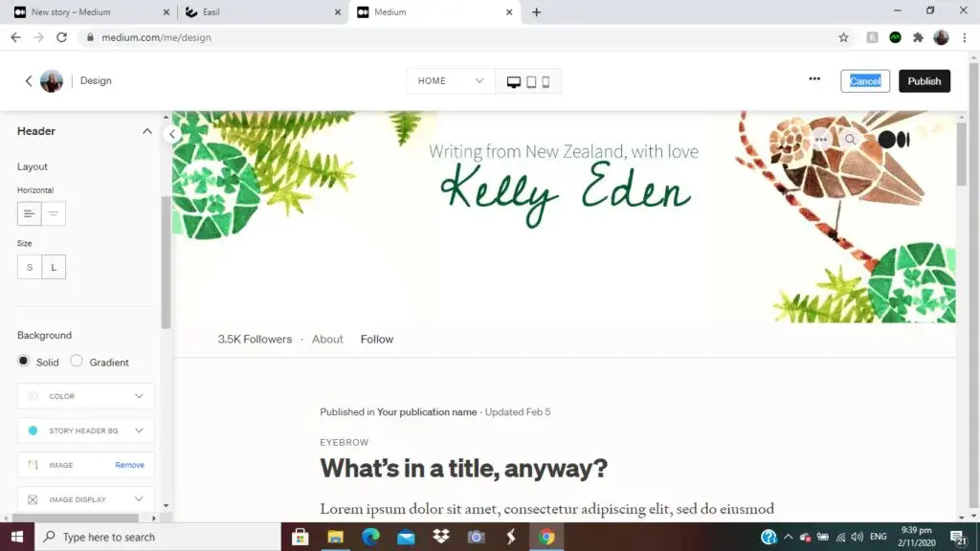Image resolution: width=980 pixels, height=551 pixels.
Task: Select desktop preview icon
Action: 513,82
